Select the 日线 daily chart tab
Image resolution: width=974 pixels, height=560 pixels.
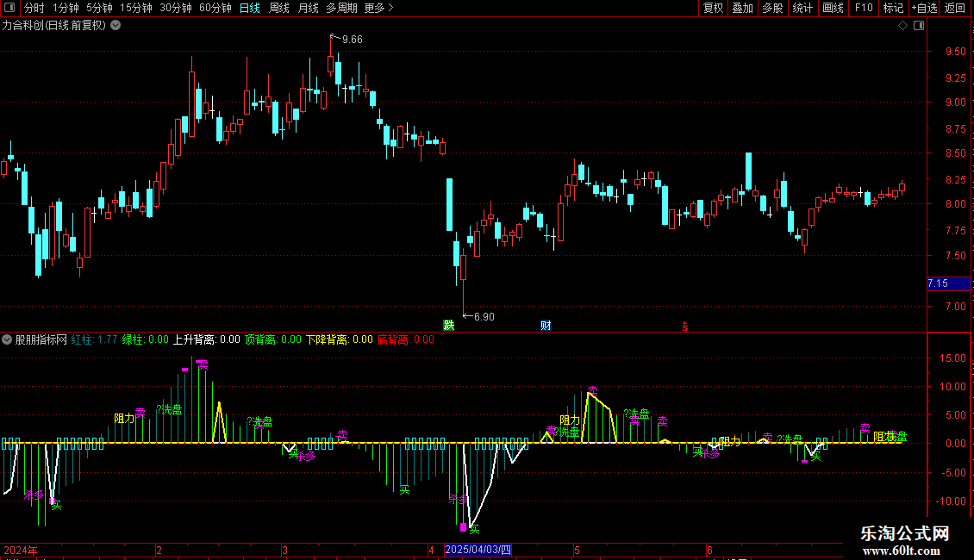pos(250,8)
